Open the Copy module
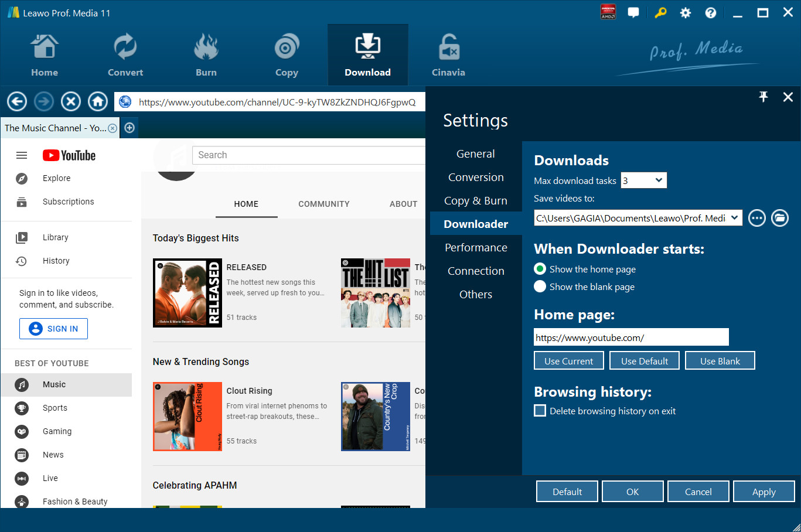The image size is (801, 532). click(287, 55)
